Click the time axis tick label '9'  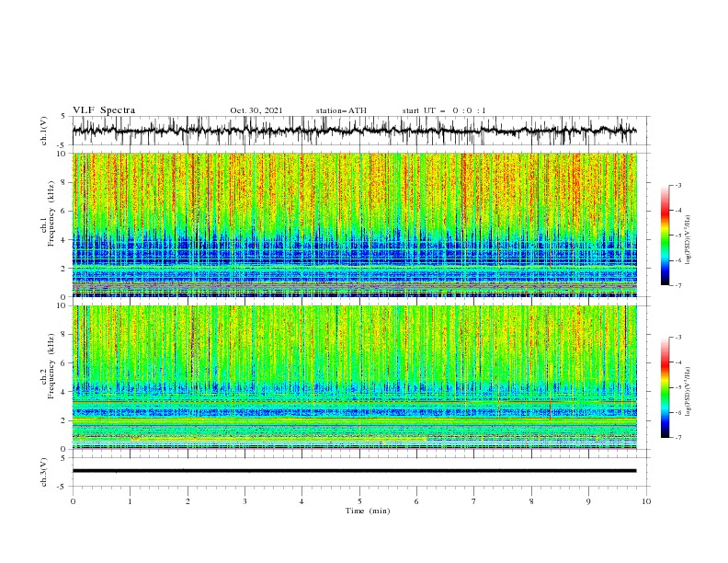[x=588, y=501]
